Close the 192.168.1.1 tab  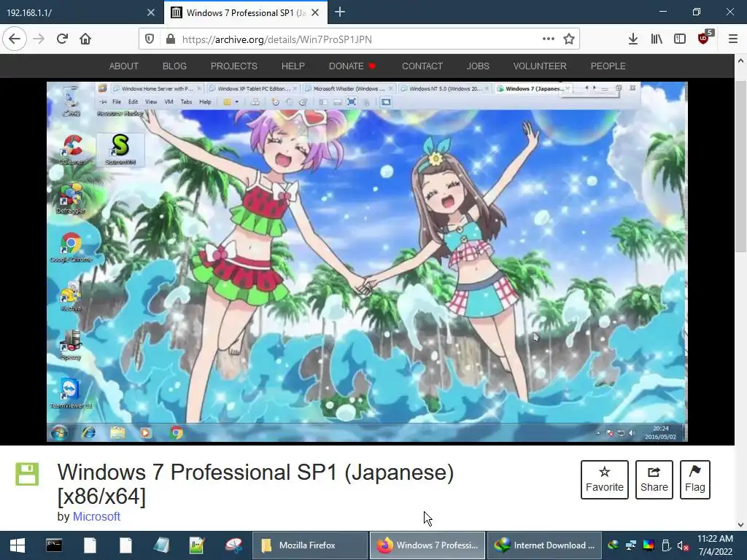click(151, 13)
